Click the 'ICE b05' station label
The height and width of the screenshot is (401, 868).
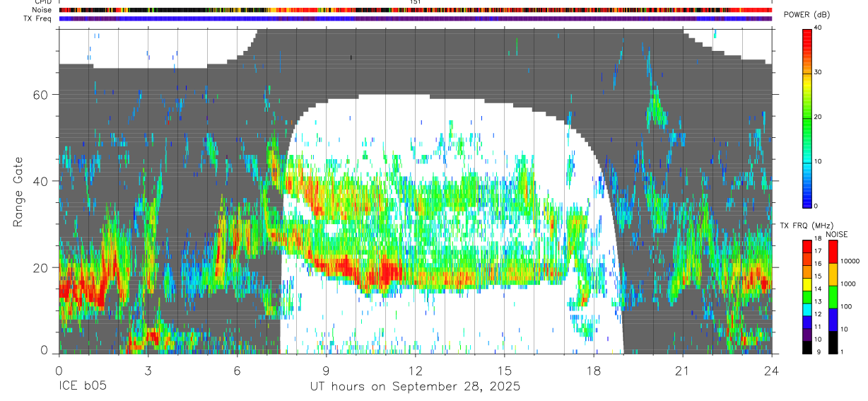coord(82,386)
